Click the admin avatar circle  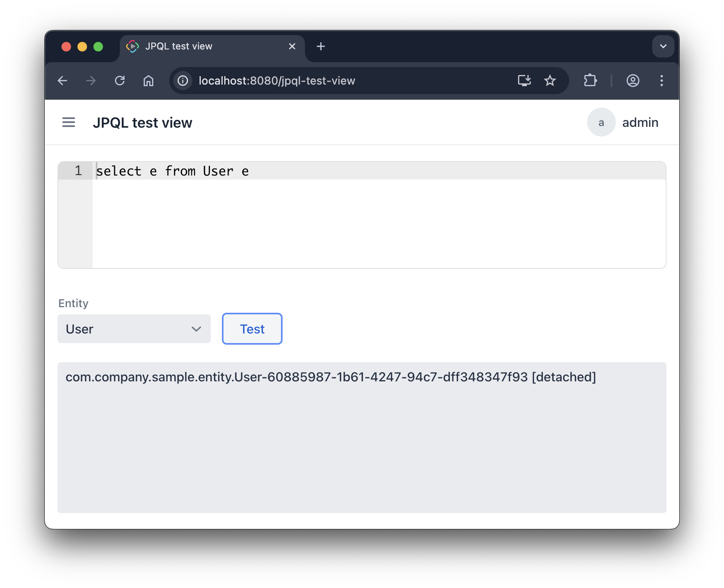601,122
